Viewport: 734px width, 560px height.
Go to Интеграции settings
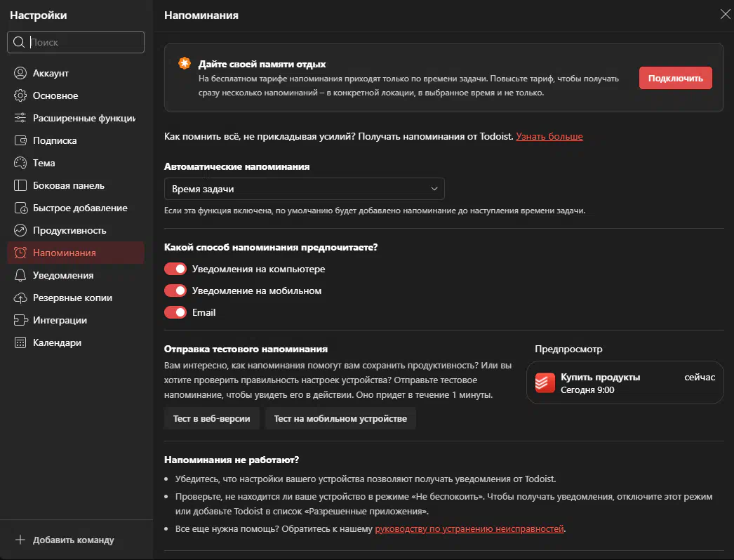76,320
